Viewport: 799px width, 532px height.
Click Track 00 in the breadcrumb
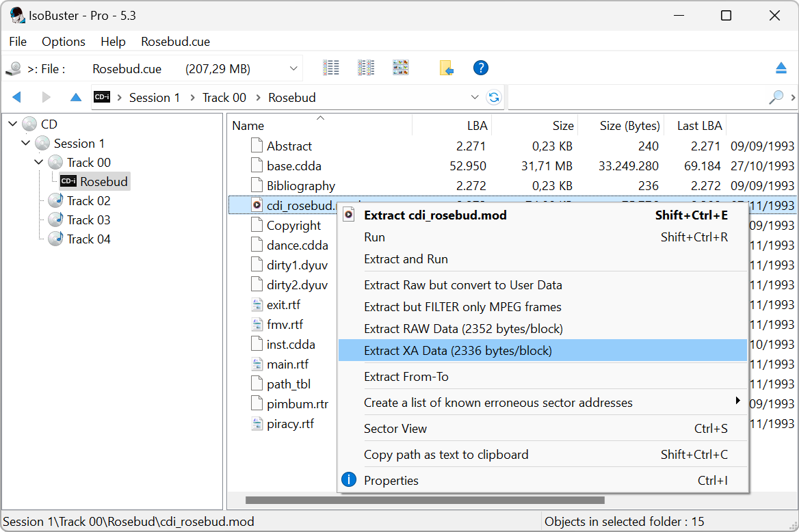tap(224, 97)
